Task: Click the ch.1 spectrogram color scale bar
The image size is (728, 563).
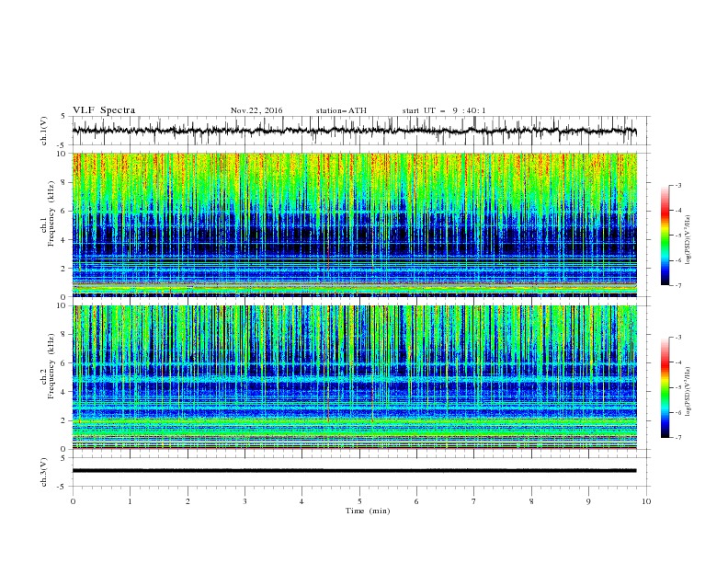Action: click(665, 236)
